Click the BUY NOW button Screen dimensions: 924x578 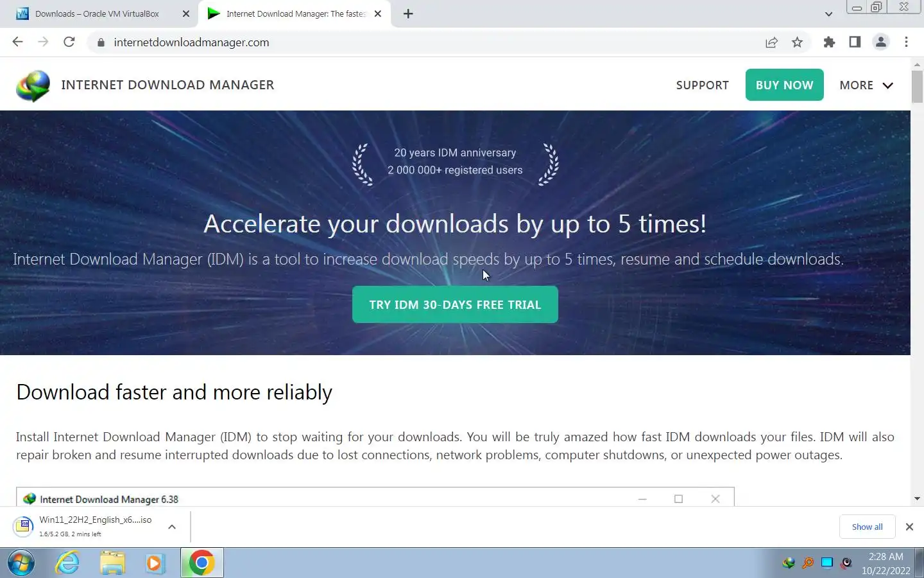[x=784, y=85]
